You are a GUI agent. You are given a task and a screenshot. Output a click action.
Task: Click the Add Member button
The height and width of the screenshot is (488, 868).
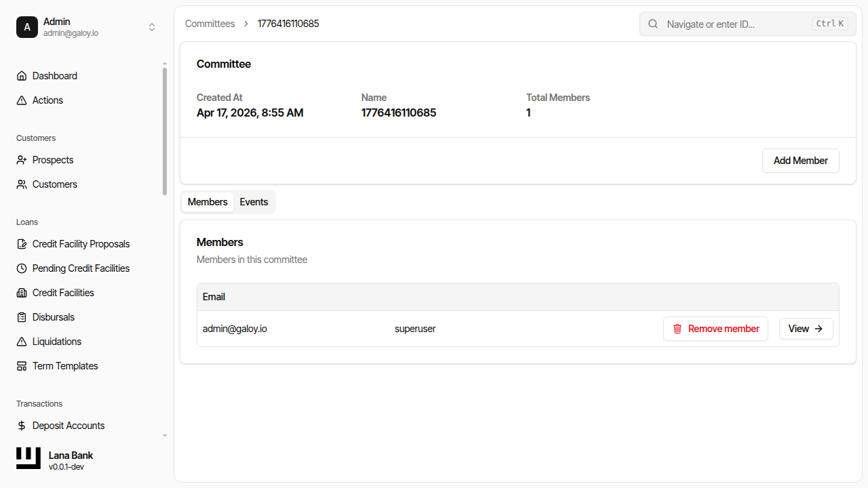tap(800, 161)
